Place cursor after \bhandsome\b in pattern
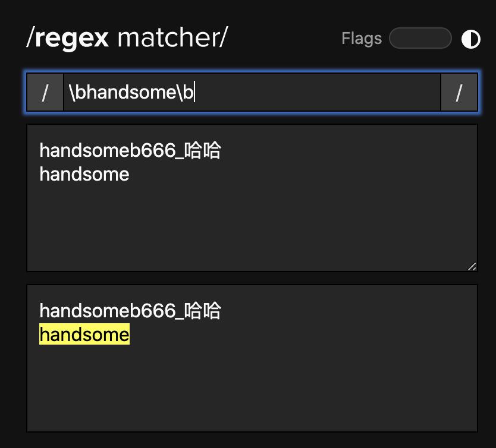Image resolution: width=496 pixels, height=448 pixels. (x=194, y=92)
